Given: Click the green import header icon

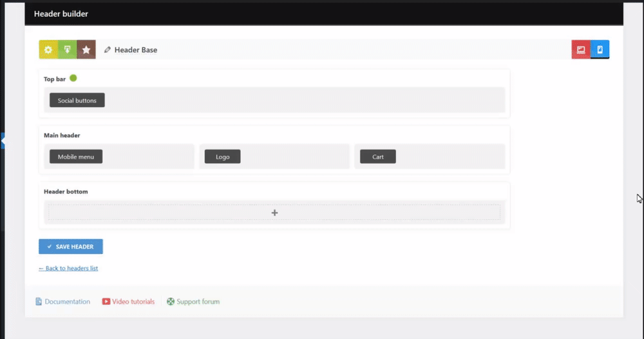Looking at the screenshot, I should pos(68,50).
